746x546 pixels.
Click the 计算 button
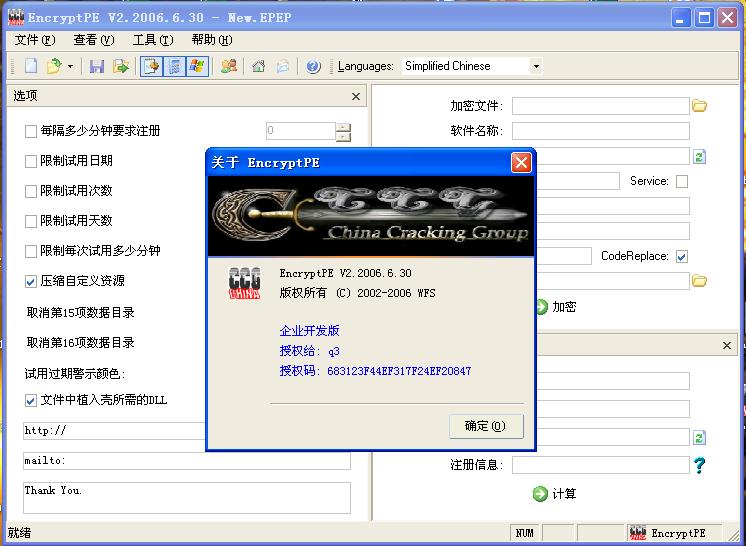[x=554, y=494]
